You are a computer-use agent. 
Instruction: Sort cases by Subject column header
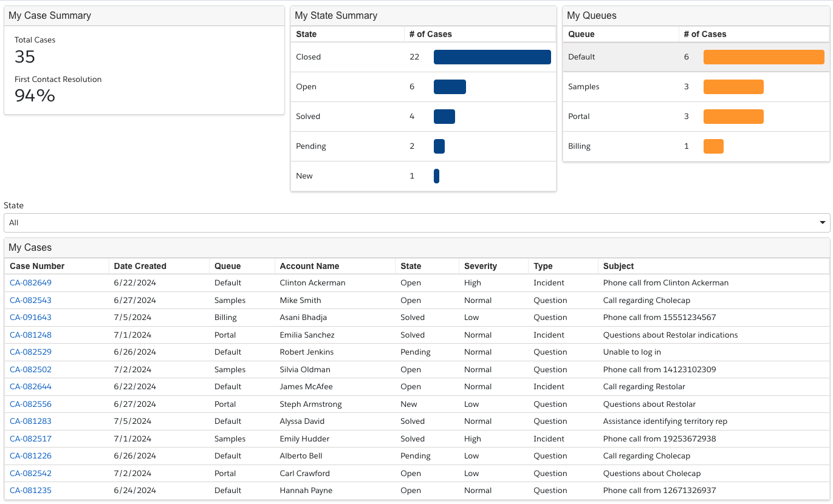tap(619, 266)
